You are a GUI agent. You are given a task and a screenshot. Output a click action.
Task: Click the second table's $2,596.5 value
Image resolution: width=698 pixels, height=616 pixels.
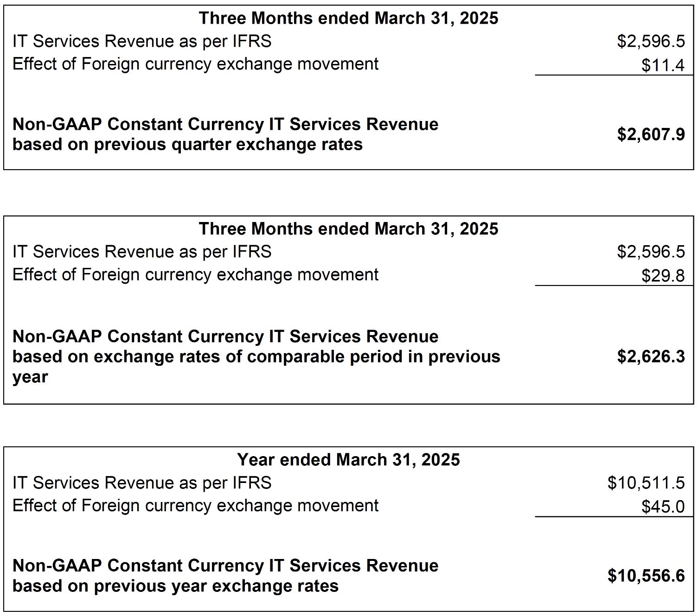650,252
